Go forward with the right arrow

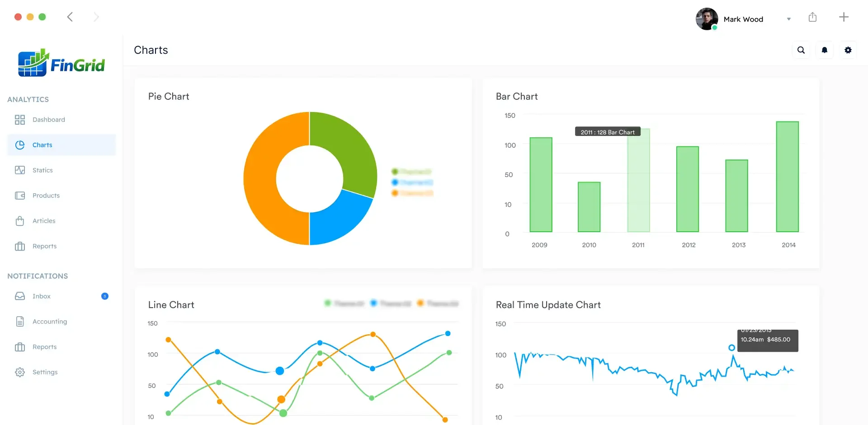tap(96, 17)
